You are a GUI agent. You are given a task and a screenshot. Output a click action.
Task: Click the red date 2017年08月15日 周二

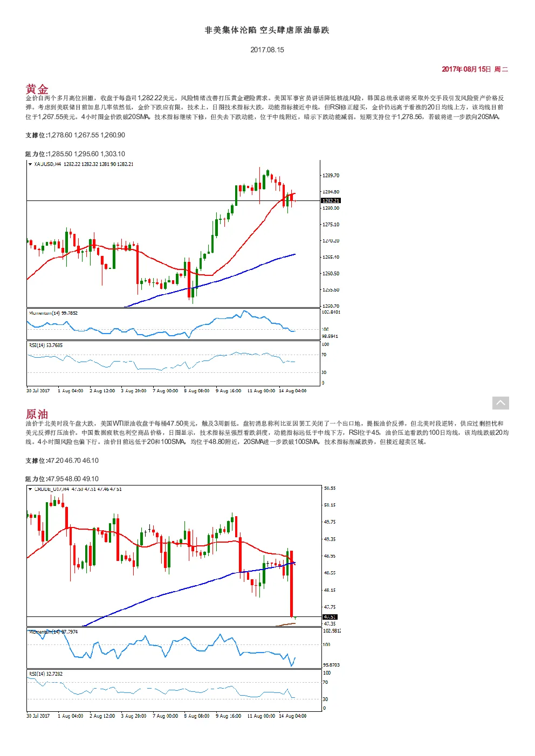click(475, 69)
